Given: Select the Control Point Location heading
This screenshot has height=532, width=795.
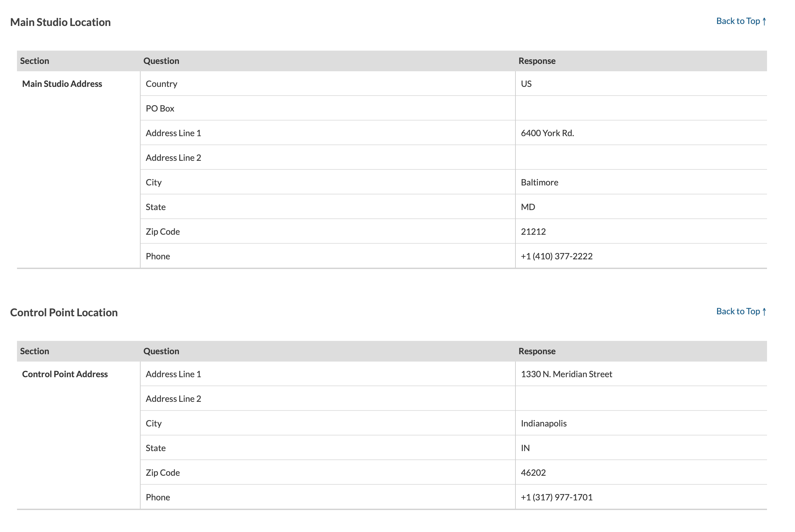Looking at the screenshot, I should pyautogui.click(x=64, y=312).
